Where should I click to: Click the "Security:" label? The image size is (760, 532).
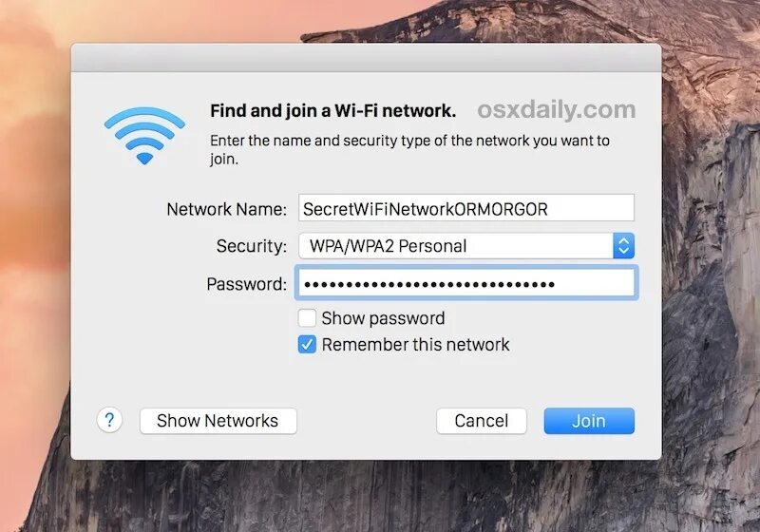point(252,246)
